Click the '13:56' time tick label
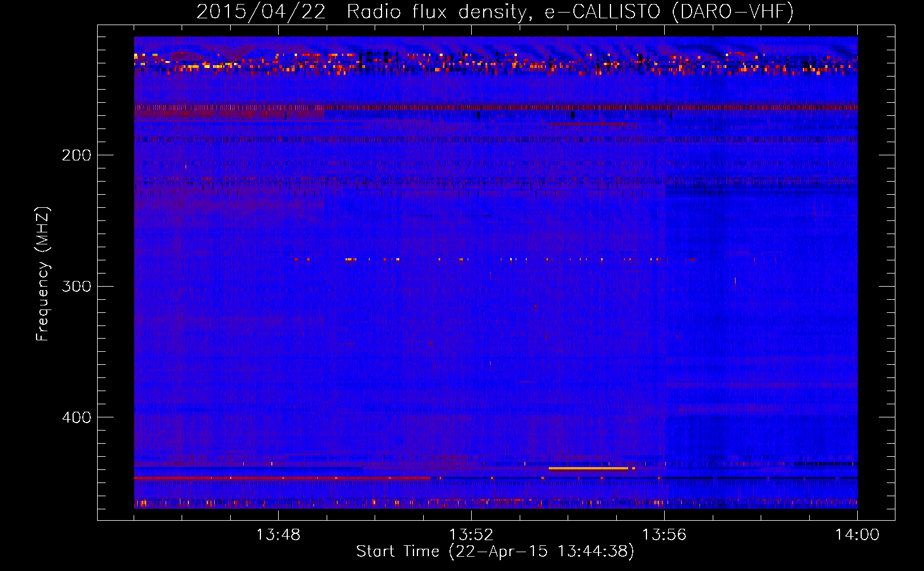Screen dimensions: 924x571 pyautogui.click(x=664, y=535)
